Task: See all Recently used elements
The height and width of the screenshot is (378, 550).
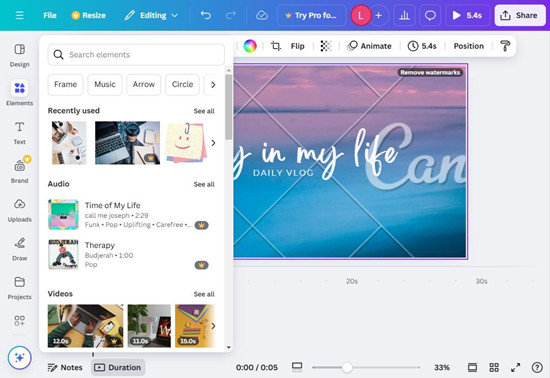Action: (204, 111)
